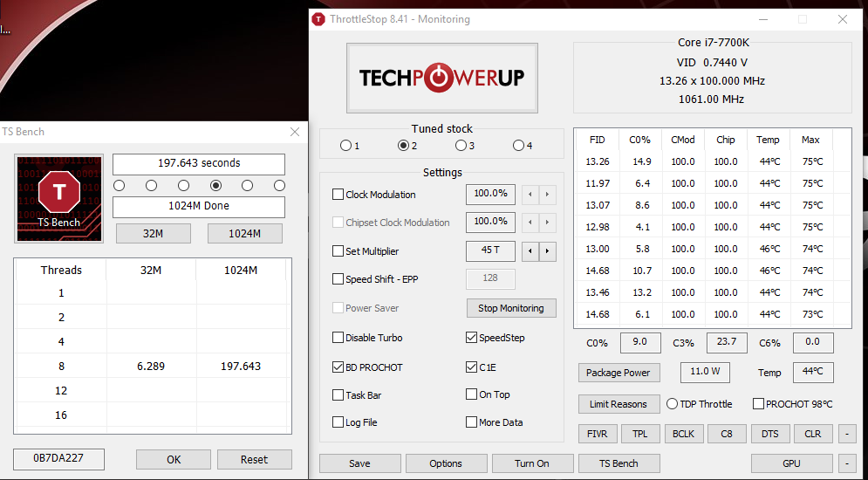
Task: Click the Max temperature column header
Action: point(810,140)
